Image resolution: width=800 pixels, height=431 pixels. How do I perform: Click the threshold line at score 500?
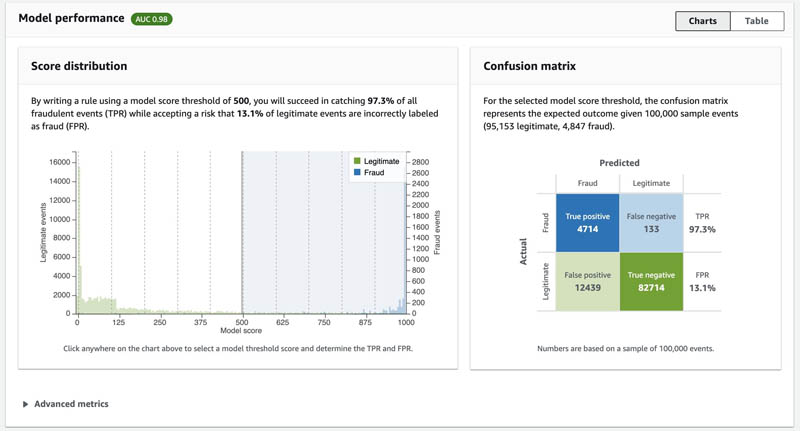coord(242,232)
